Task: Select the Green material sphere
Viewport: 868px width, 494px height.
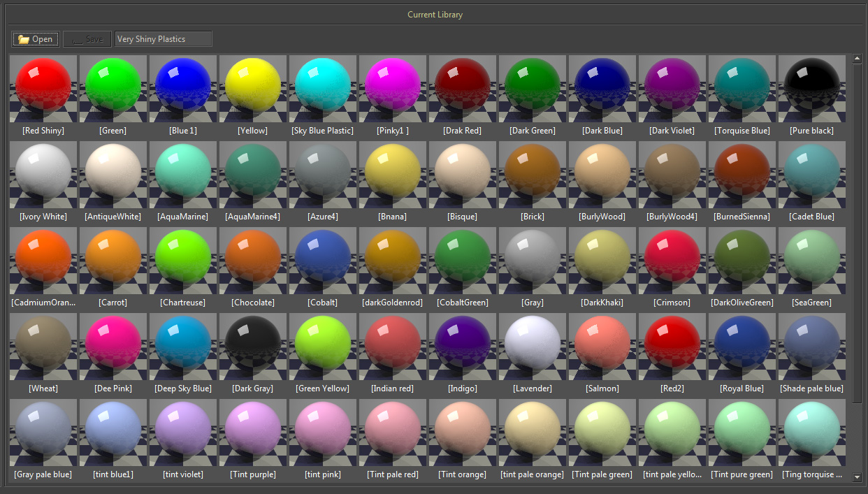Action: coord(113,89)
